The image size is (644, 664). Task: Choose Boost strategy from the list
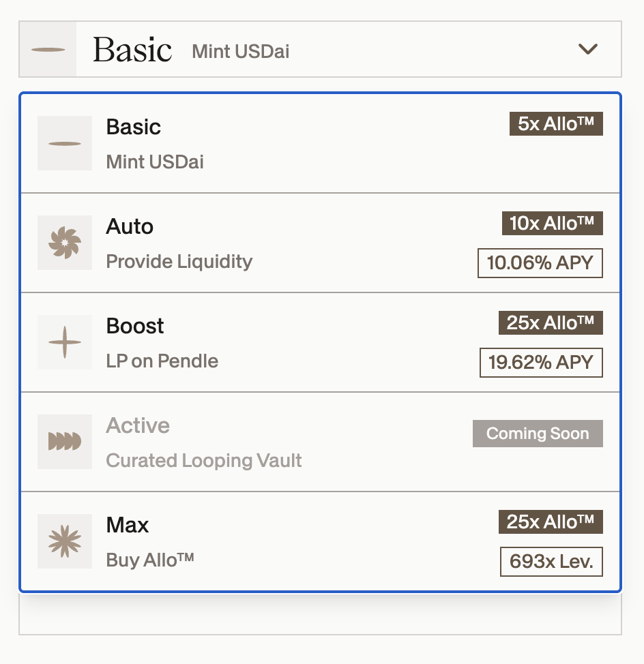(273, 343)
